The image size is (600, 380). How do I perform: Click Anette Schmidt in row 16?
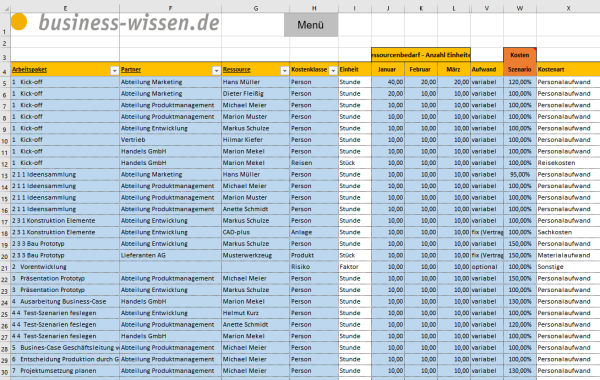256,209
